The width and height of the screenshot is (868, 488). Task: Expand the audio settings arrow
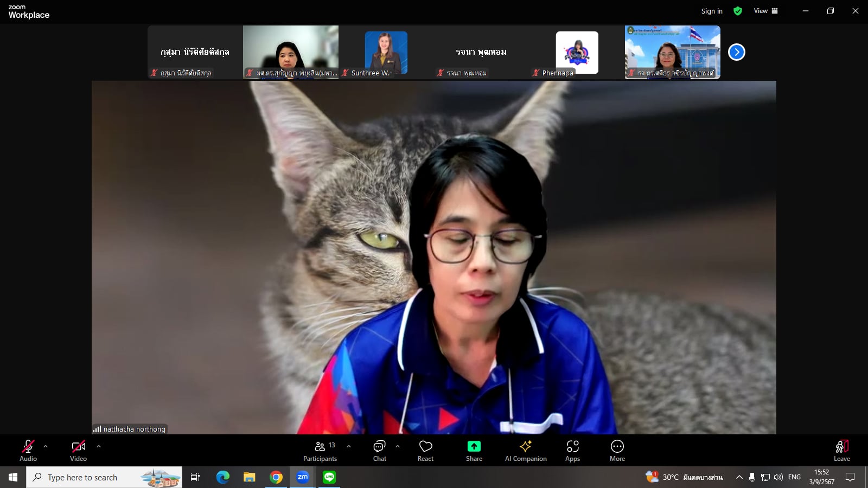tap(46, 446)
